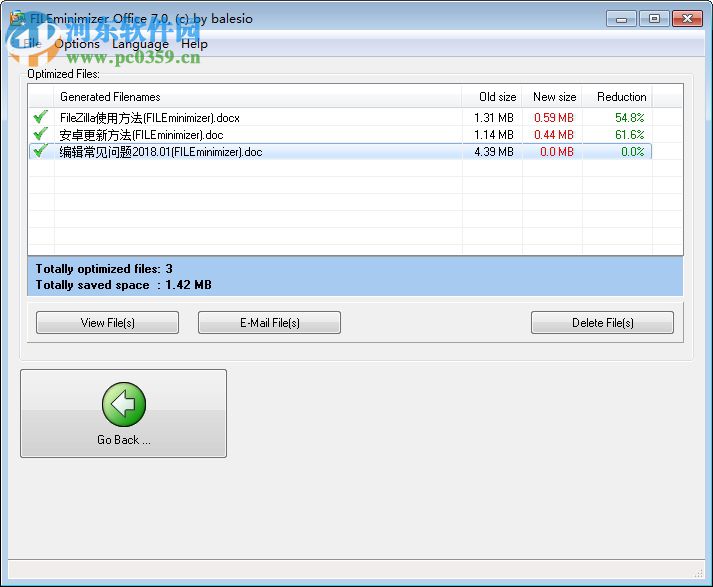The image size is (713, 587).
Task: Click the green back arrow icon
Action: click(124, 404)
